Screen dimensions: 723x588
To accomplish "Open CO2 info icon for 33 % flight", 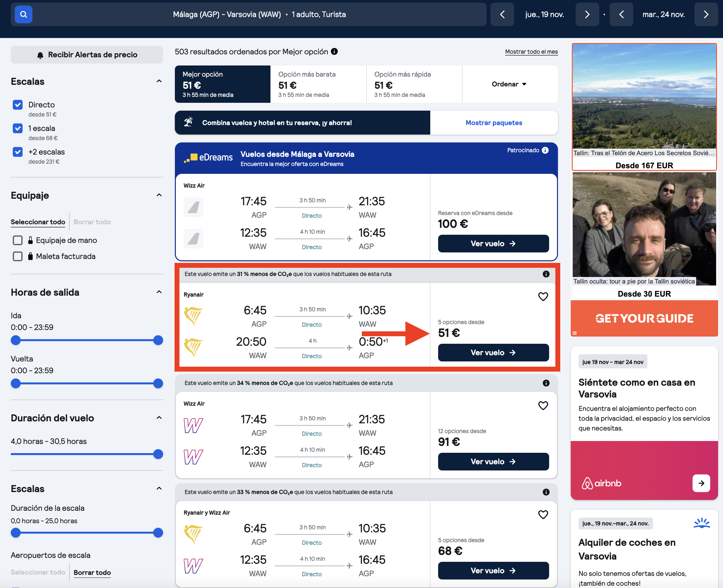I will pyautogui.click(x=546, y=492).
